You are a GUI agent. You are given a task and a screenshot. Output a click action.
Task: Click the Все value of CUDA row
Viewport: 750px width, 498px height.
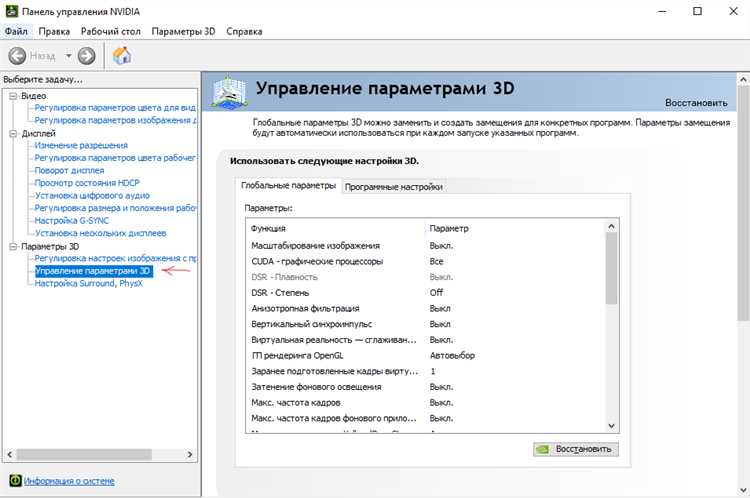(436, 261)
